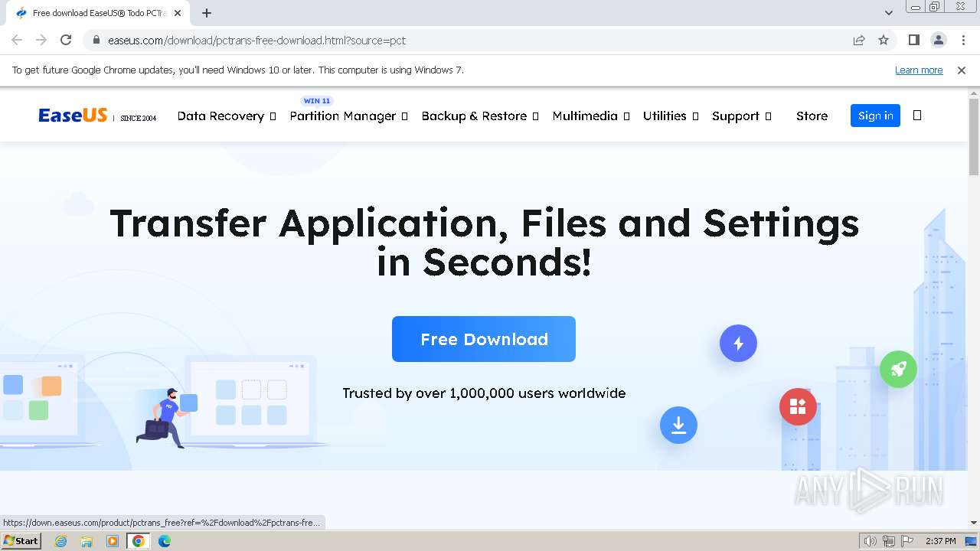Click the share page icon in address bar
Image resolution: width=980 pixels, height=551 pixels.
click(859, 40)
